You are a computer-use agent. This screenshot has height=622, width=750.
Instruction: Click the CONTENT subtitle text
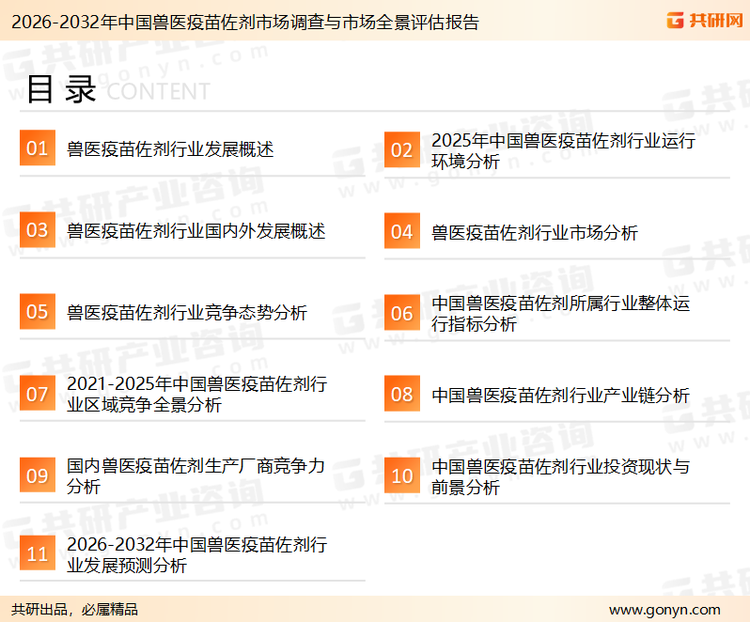[x=158, y=92]
